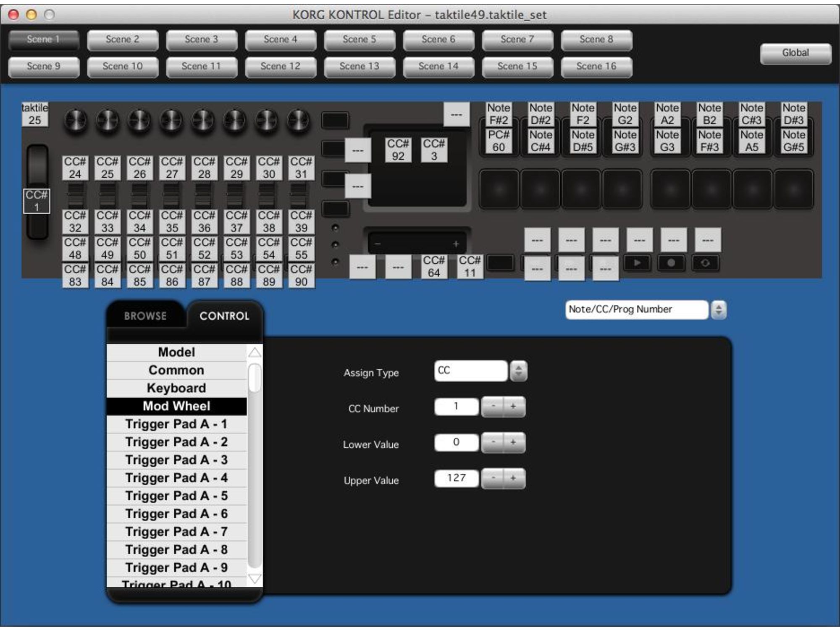
Task: Select the Note G#5 pad label
Action: pyautogui.click(x=794, y=141)
